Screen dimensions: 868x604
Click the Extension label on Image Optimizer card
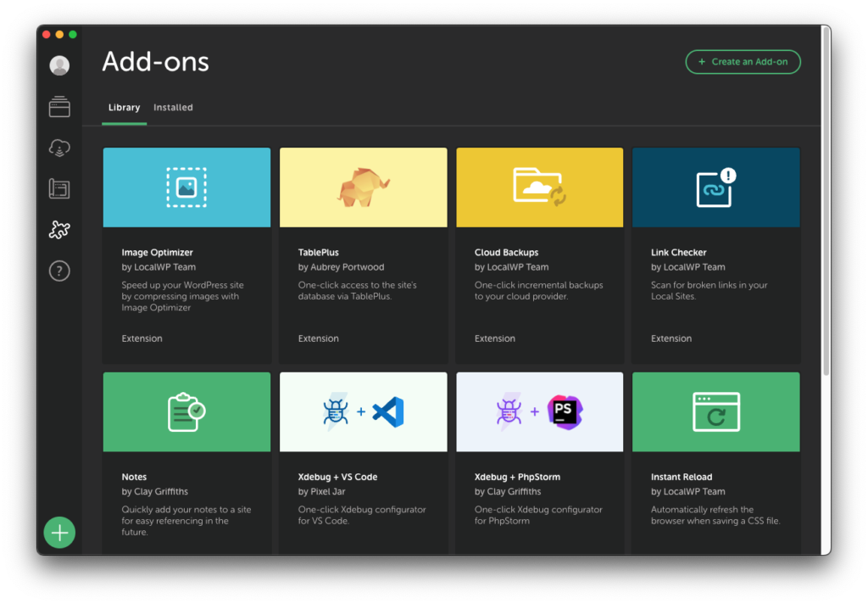pos(142,338)
